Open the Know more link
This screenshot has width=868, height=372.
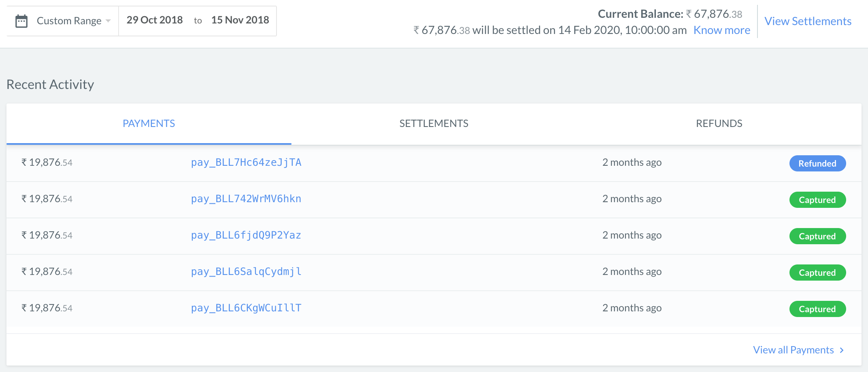(722, 30)
